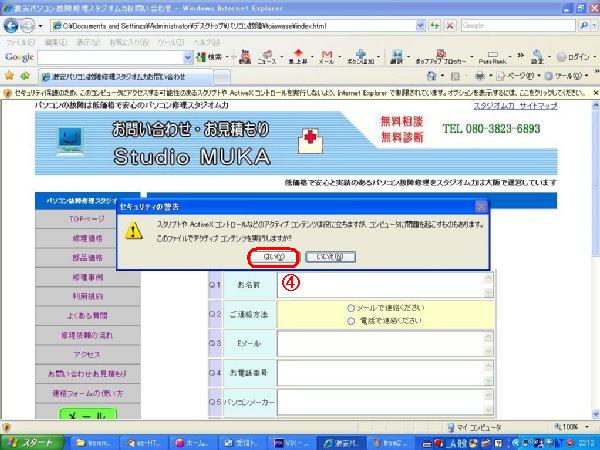Refresh the page using the green arrows
The height and width of the screenshot is (450, 600).
pyautogui.click(x=435, y=26)
